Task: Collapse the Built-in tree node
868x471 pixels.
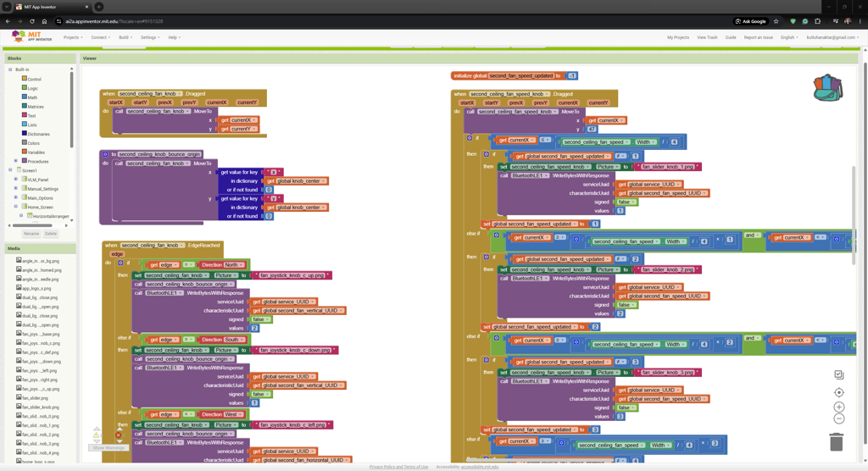Action: (x=10, y=69)
